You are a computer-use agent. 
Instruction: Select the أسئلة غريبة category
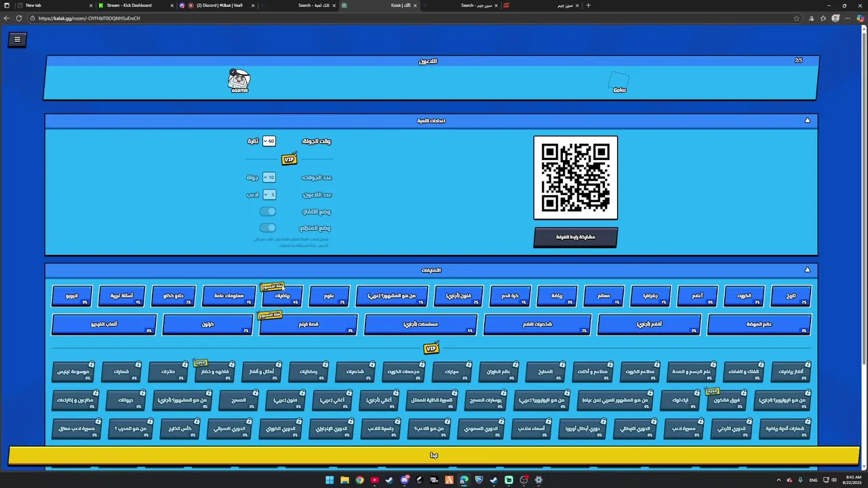pos(121,296)
